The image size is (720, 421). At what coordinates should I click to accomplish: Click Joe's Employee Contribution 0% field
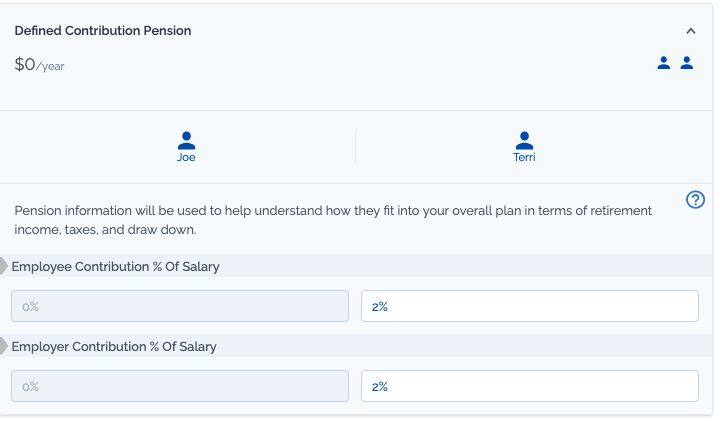coord(180,306)
